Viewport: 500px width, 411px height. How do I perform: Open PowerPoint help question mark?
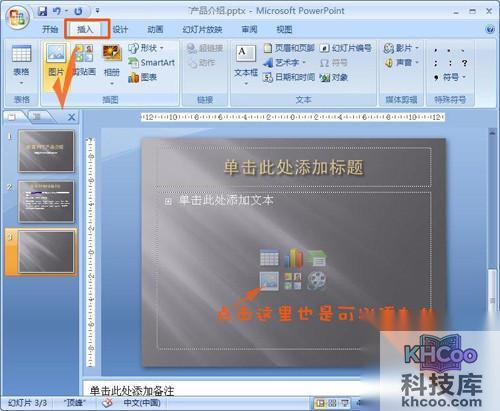(x=490, y=29)
